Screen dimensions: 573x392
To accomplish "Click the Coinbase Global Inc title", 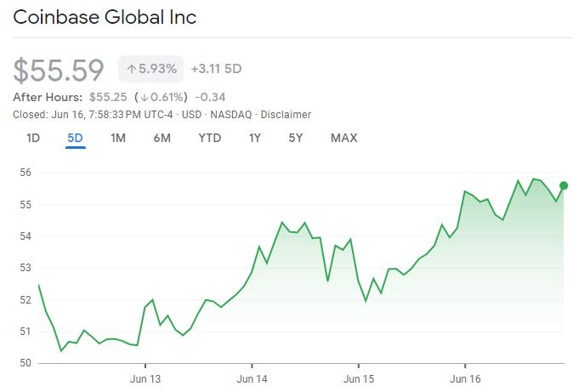I will 105,17.
